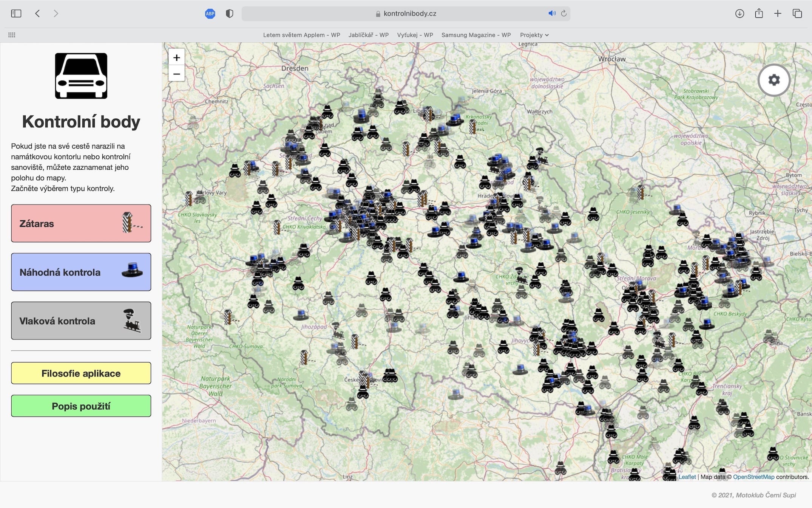Zoom in on the map
812x508 pixels.
[176, 58]
